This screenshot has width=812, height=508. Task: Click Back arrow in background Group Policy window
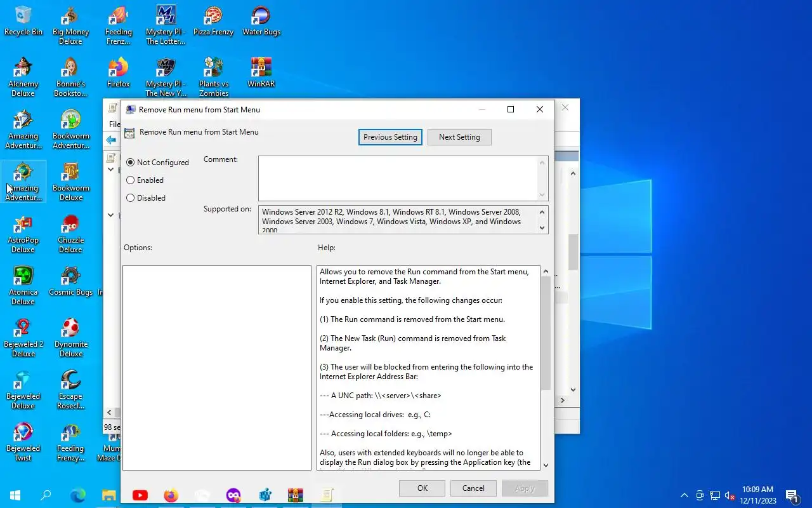(x=112, y=140)
